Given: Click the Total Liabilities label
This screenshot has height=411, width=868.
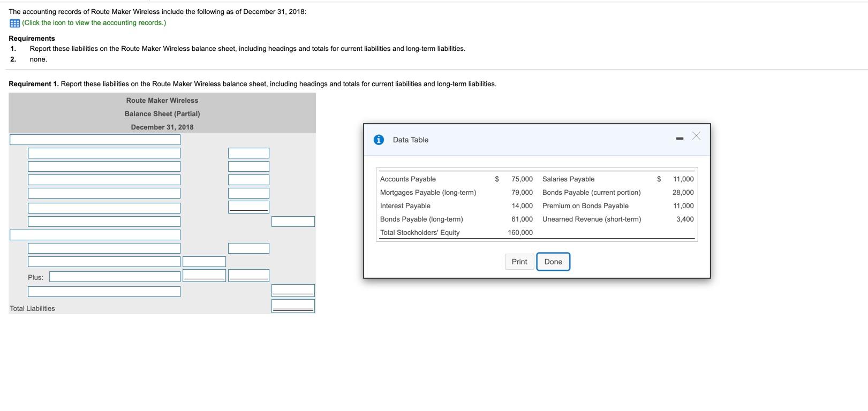Looking at the screenshot, I should (32, 309).
